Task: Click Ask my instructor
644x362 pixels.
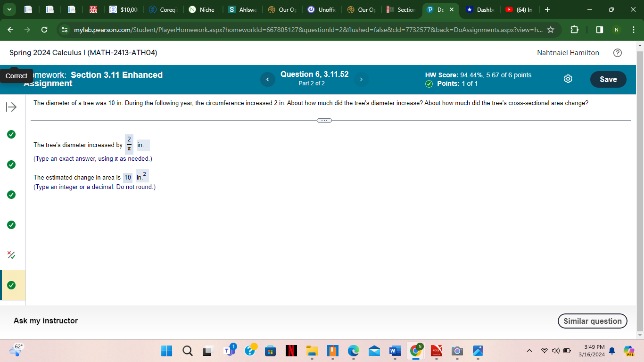Action: [45, 321]
